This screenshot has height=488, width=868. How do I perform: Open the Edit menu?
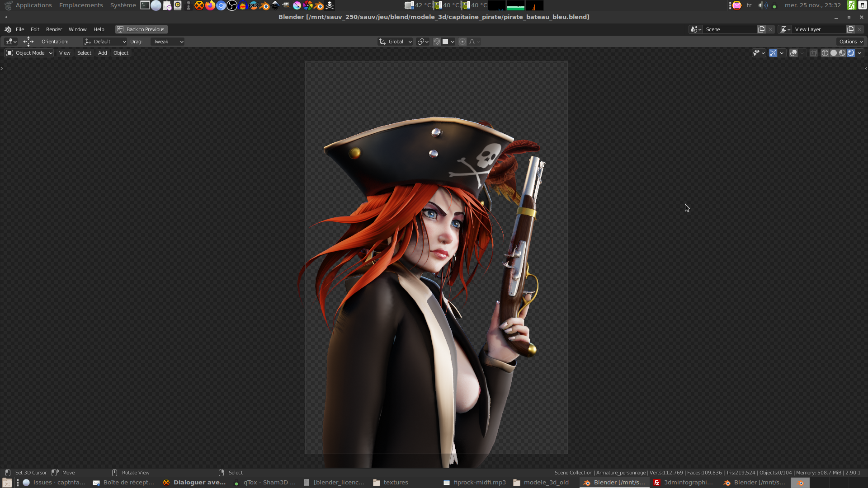point(35,29)
